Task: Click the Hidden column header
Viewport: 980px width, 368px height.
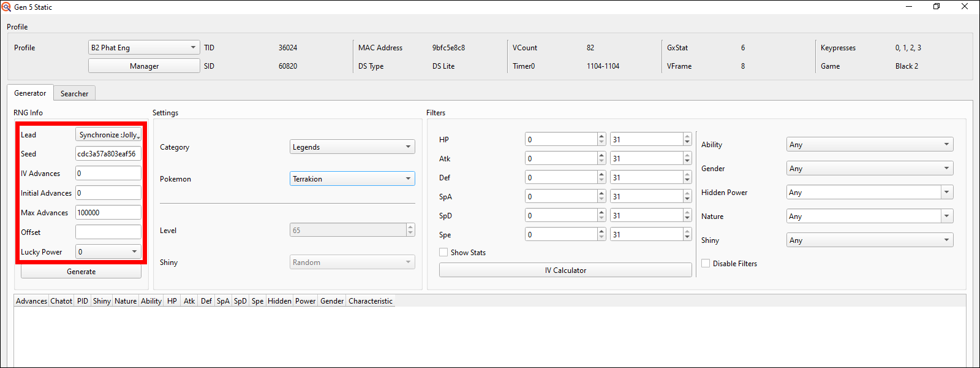Action: click(279, 301)
